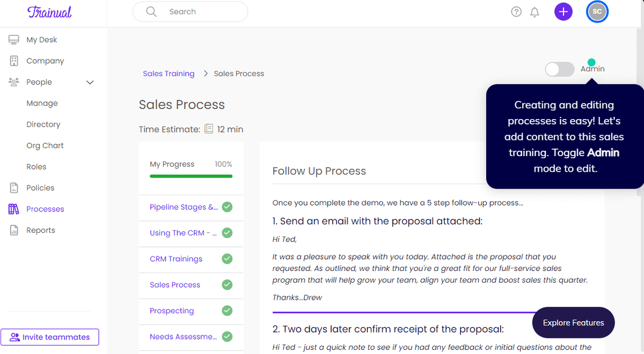This screenshot has width=644, height=354.
Task: Toggle Admin mode switch on
Action: (560, 69)
